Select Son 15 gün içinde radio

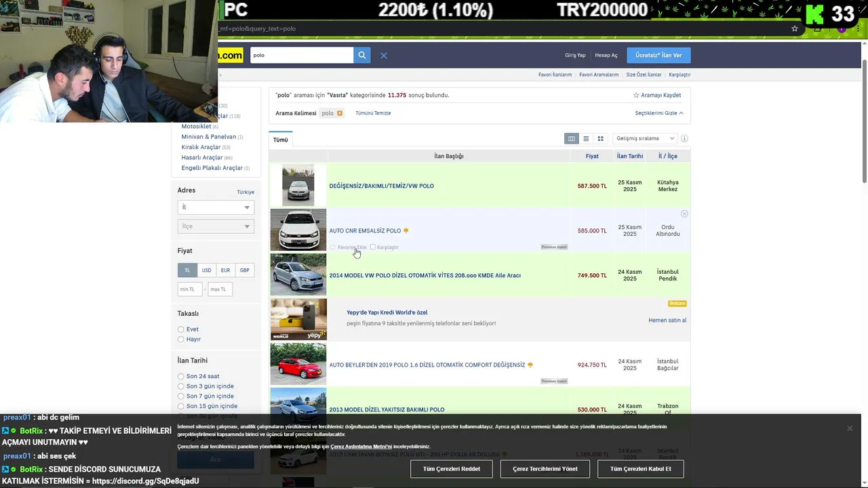[181, 406]
